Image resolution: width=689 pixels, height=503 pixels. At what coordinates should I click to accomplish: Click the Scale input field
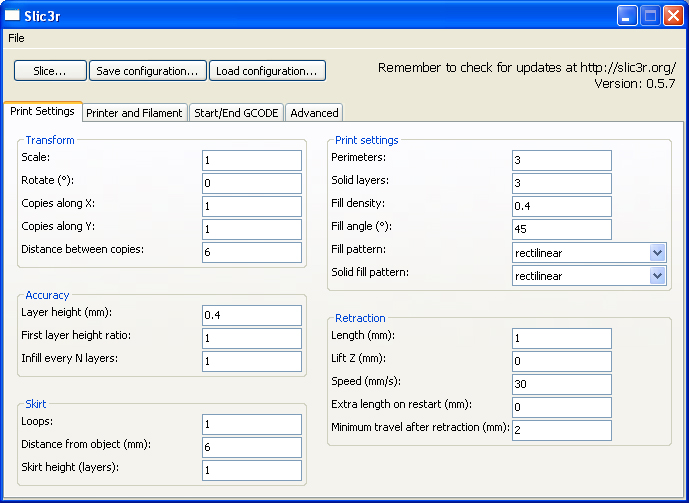click(x=251, y=160)
